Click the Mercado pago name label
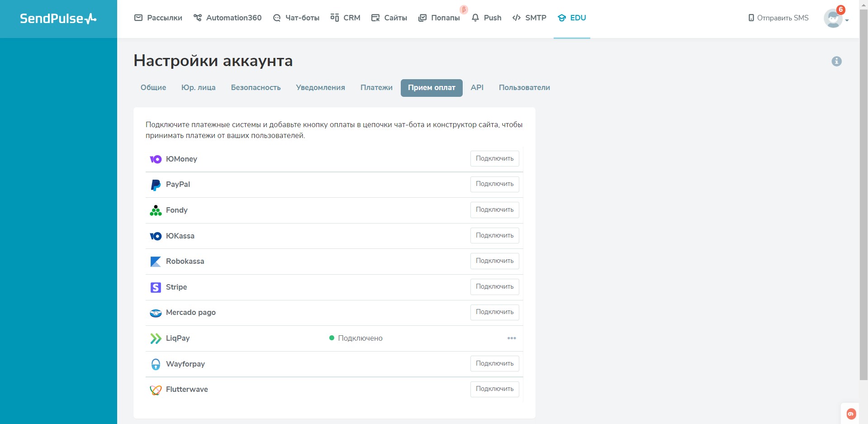Screen dimensions: 868x424 191,313
